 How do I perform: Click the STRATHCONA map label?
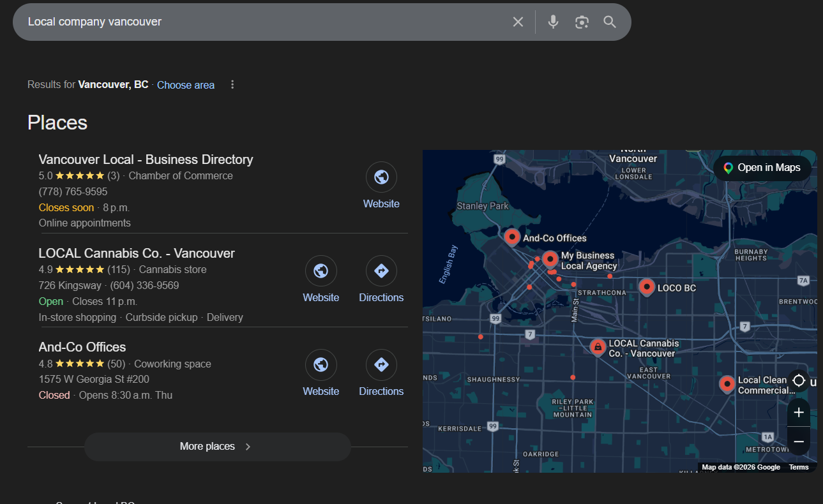[602, 293]
